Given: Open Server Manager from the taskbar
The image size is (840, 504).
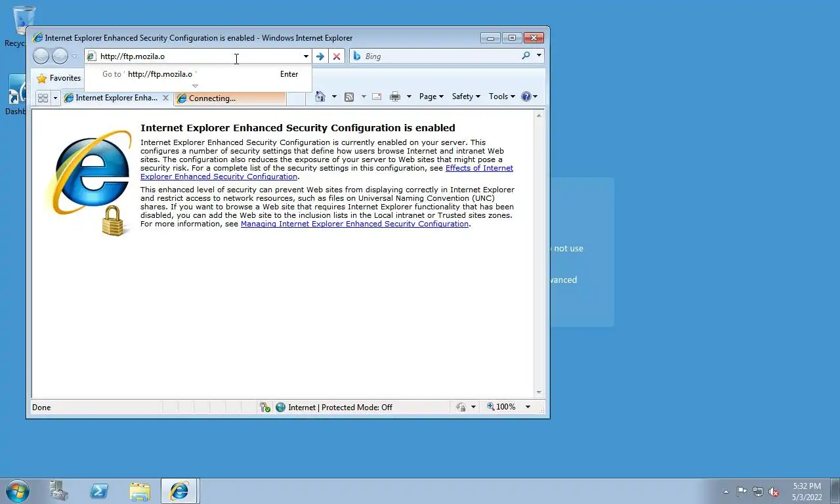Looking at the screenshot, I should tap(59, 491).
